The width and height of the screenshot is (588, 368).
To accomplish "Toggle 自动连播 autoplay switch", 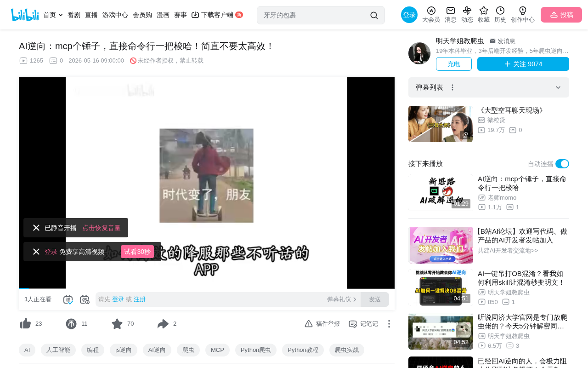I will [x=562, y=164].
